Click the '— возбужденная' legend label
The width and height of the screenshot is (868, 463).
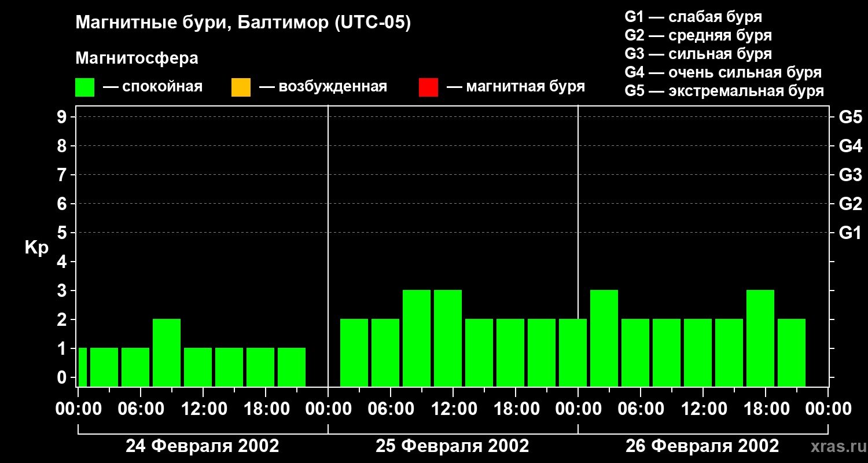323,87
